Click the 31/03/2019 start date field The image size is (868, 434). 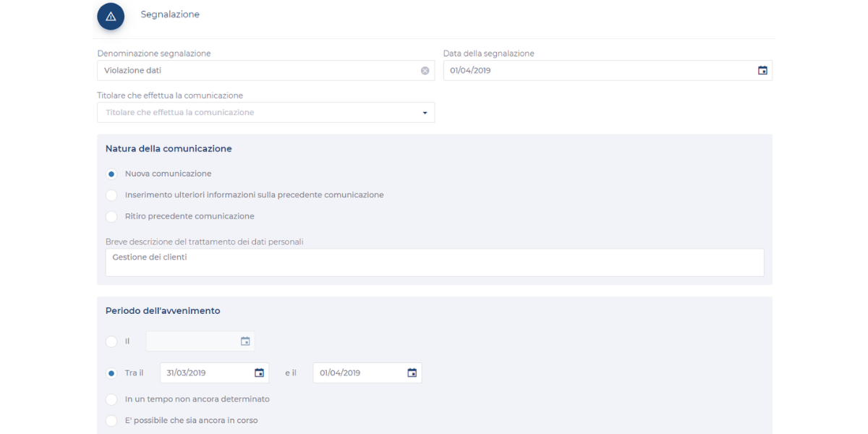206,373
